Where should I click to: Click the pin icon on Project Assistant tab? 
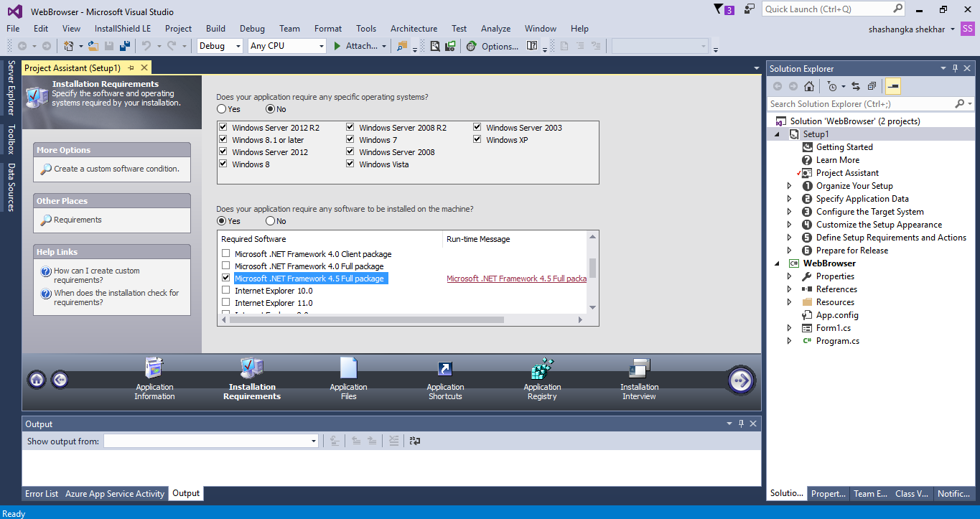(x=131, y=67)
